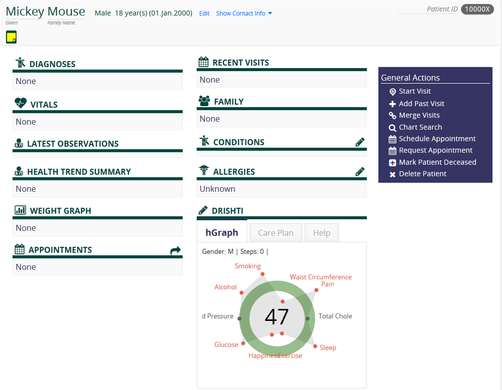Image resolution: width=502 pixels, height=390 pixels.
Task: Click the Appointments heading text
Action: click(x=60, y=250)
